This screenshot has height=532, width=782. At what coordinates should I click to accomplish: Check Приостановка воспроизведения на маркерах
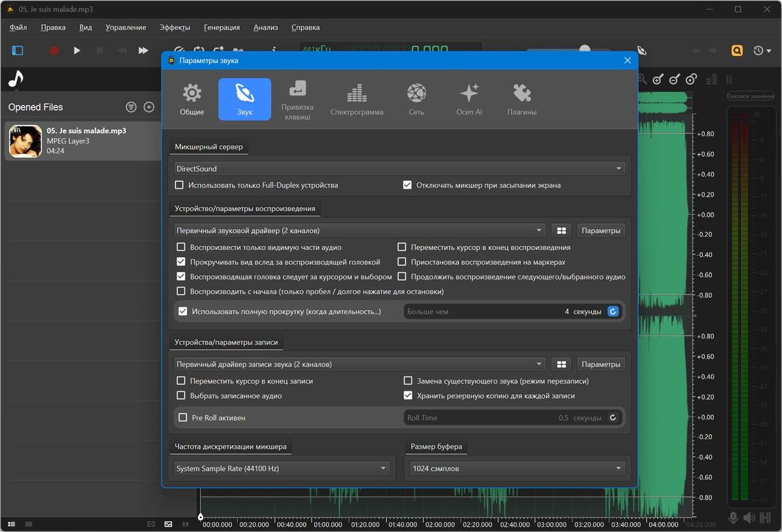[x=402, y=262]
